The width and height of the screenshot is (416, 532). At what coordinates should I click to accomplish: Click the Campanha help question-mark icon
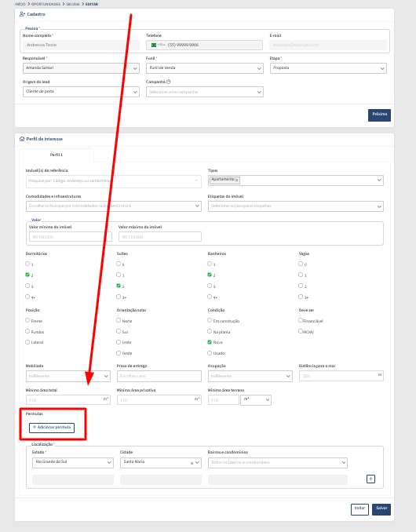click(x=169, y=82)
